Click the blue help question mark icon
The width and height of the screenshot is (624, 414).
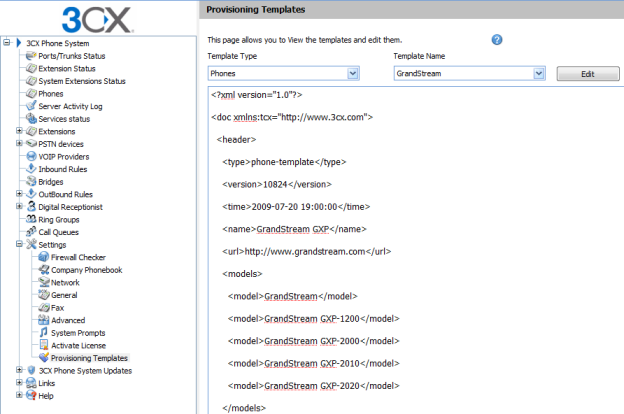click(x=497, y=40)
